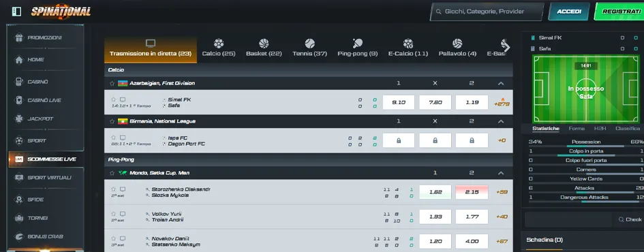644x252 pixels.
Task: Click stream icon for Volkov Yurii match
Action: point(123,214)
